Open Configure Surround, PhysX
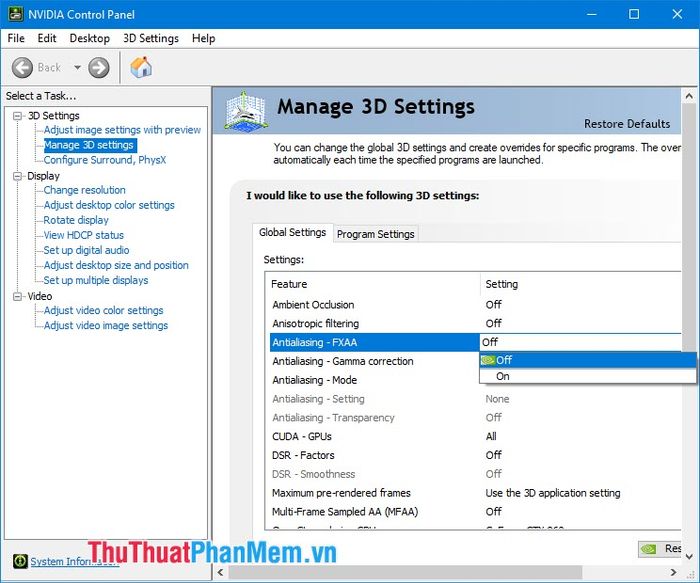 (x=105, y=160)
